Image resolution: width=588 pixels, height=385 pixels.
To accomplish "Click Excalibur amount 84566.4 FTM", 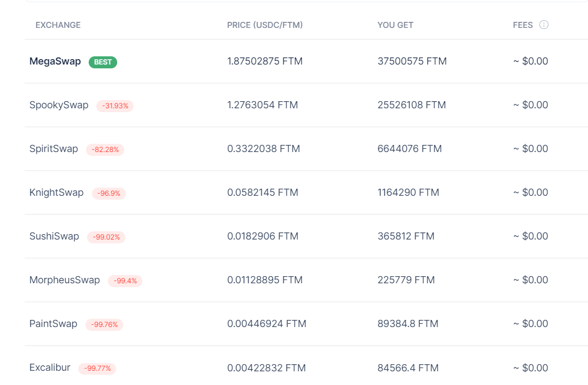I will click(408, 368).
